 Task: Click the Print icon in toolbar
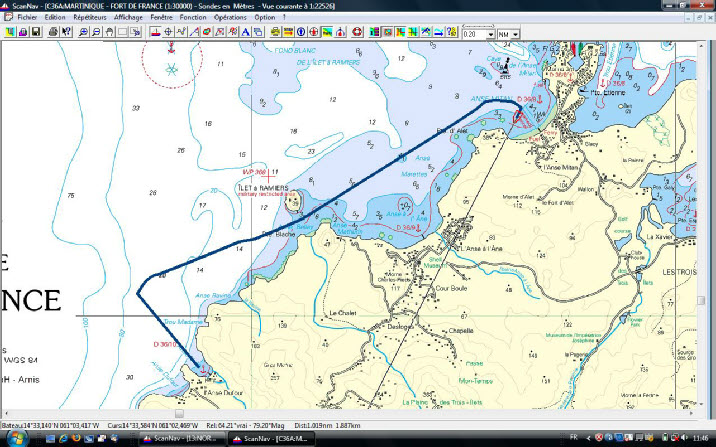click(x=55, y=33)
